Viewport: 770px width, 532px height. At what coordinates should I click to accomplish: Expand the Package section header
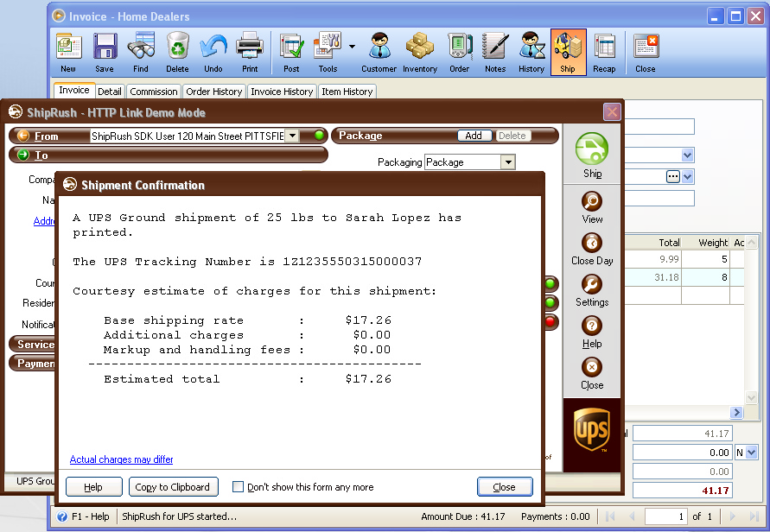point(360,136)
